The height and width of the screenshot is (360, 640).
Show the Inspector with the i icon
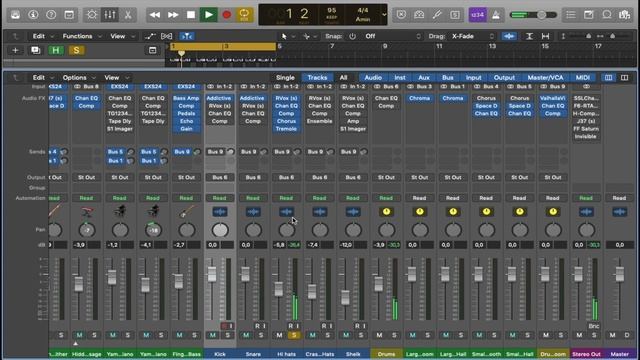(x=33, y=15)
